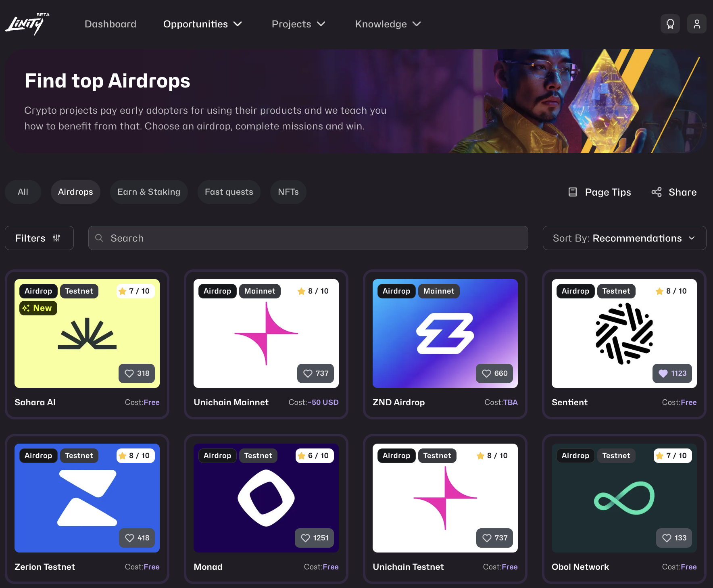Open Unichain Mainnet airdrop title

pyautogui.click(x=231, y=402)
